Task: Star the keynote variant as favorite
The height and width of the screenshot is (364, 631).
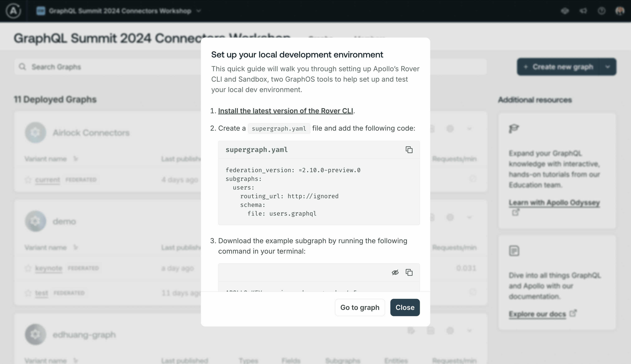Action: pyautogui.click(x=28, y=268)
